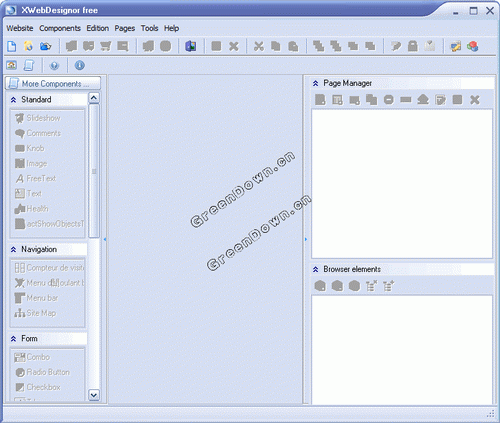Click the duplicate pages icon in Page Manager
This screenshot has width=500, height=423.
(371, 99)
